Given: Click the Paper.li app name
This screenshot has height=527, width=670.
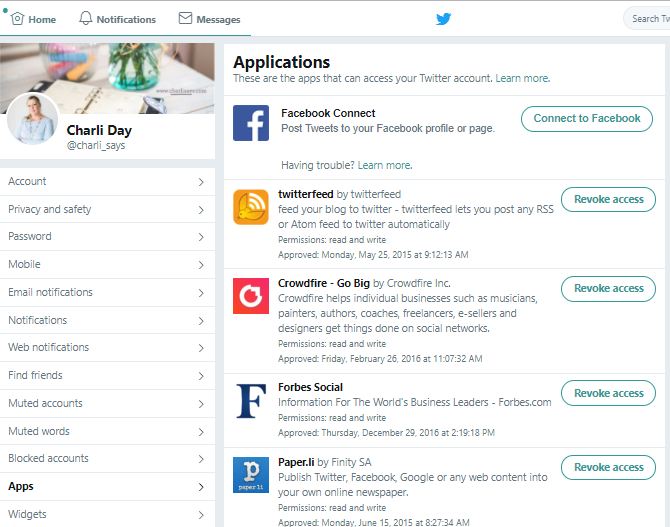Looking at the screenshot, I should coord(296,462).
